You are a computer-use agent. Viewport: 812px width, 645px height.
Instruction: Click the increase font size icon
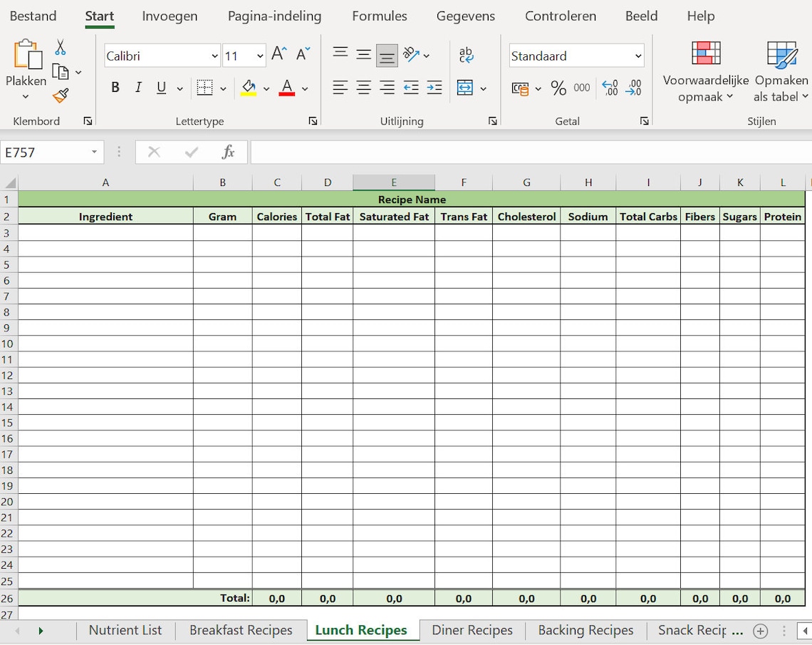[277, 51]
